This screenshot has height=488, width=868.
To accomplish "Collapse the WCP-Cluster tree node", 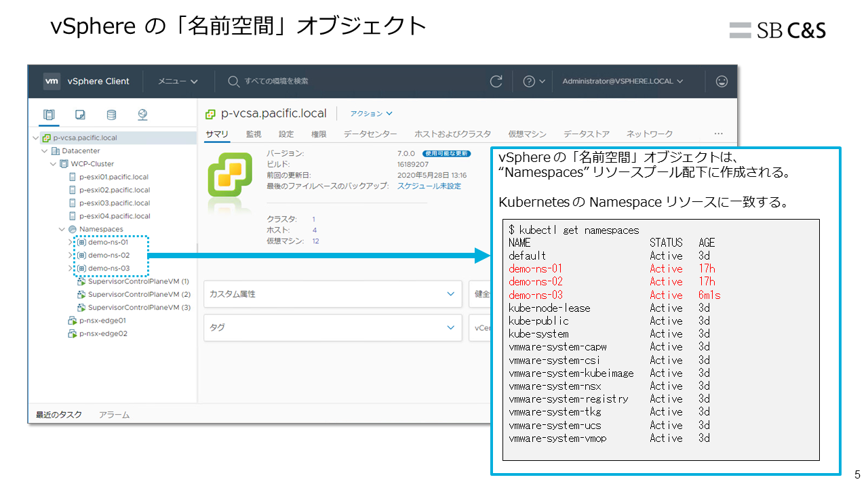I will (x=54, y=164).
